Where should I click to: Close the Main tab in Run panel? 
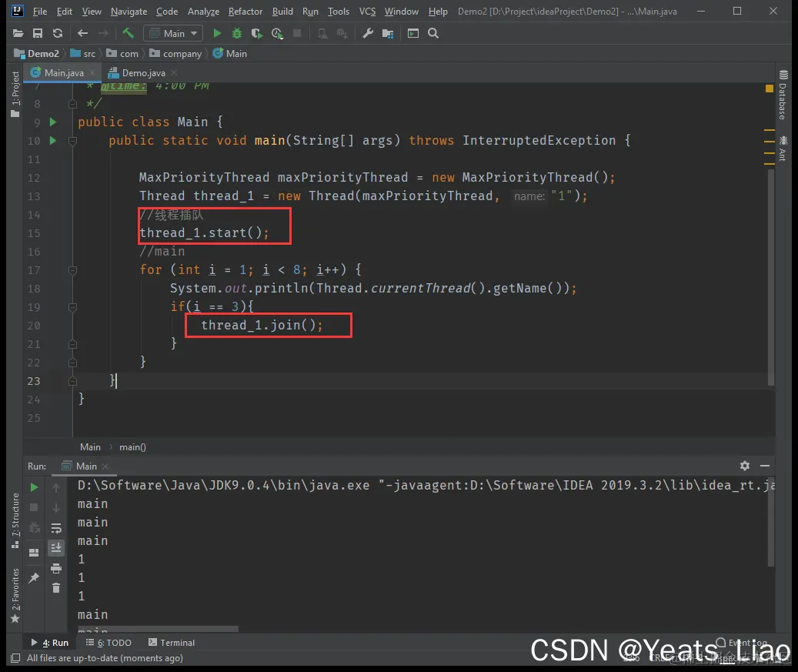(x=105, y=466)
